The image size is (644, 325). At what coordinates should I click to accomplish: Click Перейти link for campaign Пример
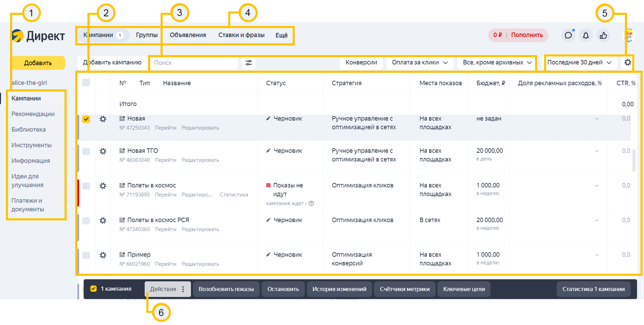pos(165,264)
